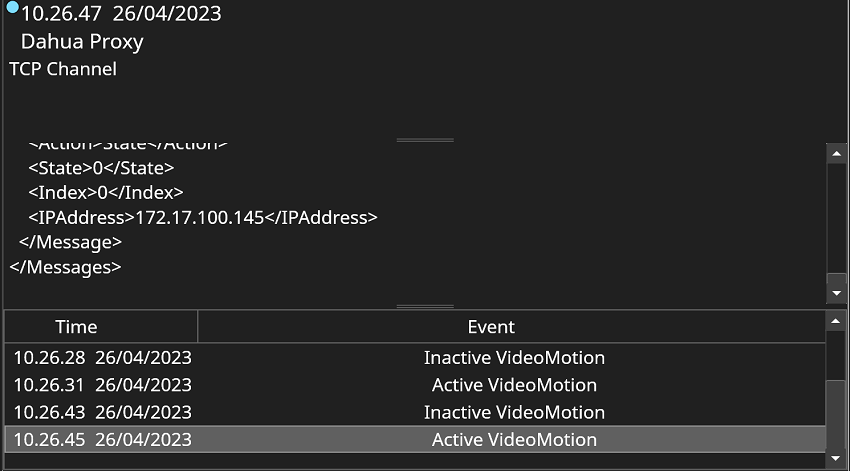Click splitter handle above XML panel
The width and height of the screenshot is (850, 471).
coord(425,140)
